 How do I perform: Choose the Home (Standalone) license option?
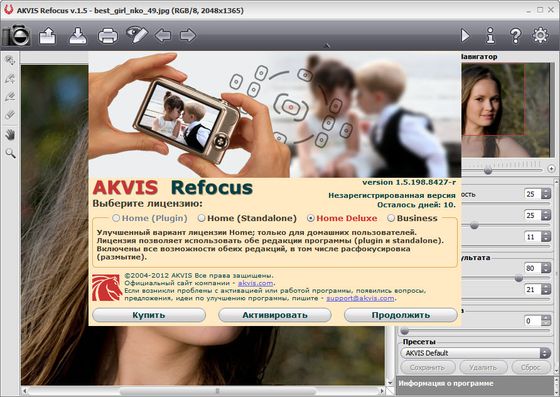coord(247,218)
